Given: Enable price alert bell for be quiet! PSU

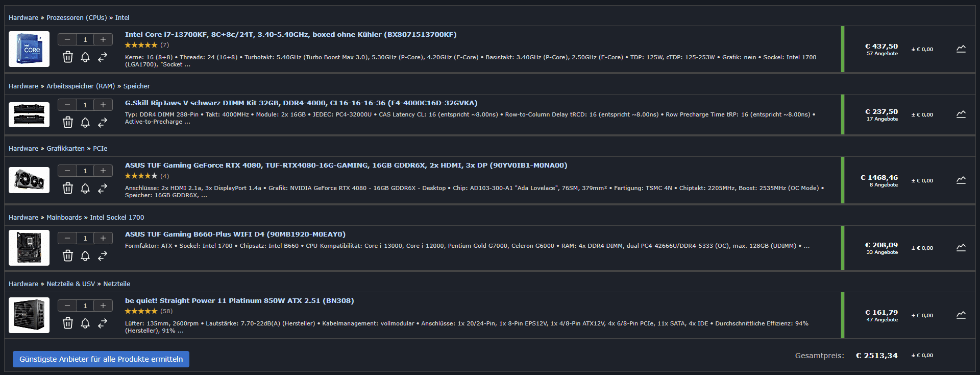Looking at the screenshot, I should pyautogui.click(x=85, y=323).
